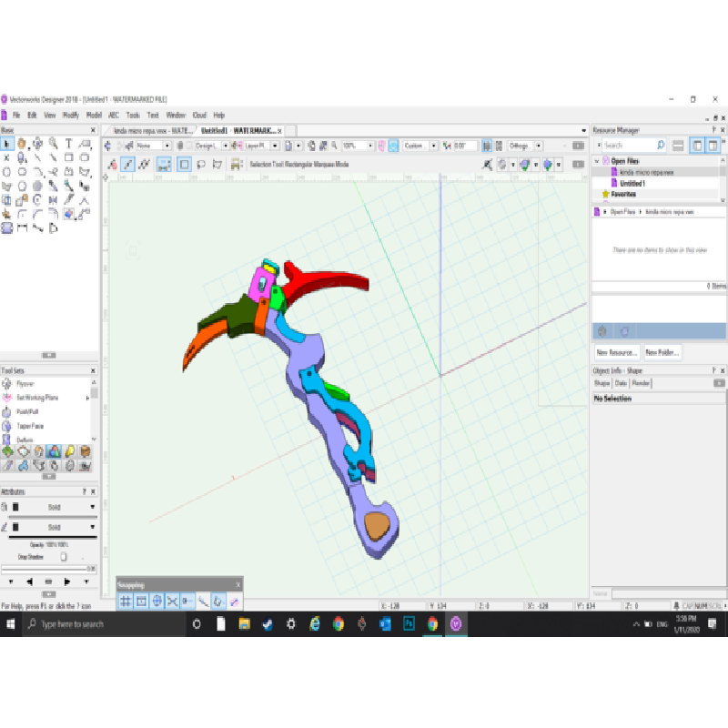Viewport: 728px width, 728px height.
Task: Collapse the Open Files tree node
Action: click(598, 161)
